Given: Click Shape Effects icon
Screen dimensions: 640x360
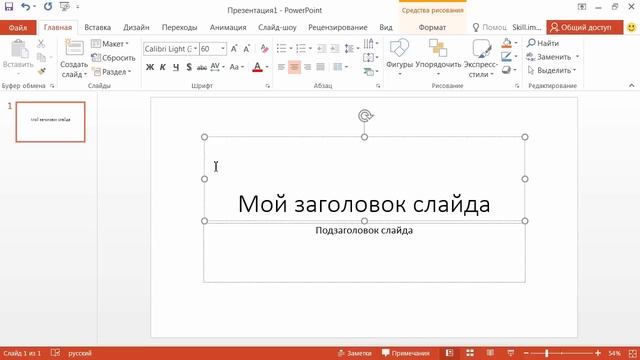Looking at the screenshot, I should click(x=507, y=70).
